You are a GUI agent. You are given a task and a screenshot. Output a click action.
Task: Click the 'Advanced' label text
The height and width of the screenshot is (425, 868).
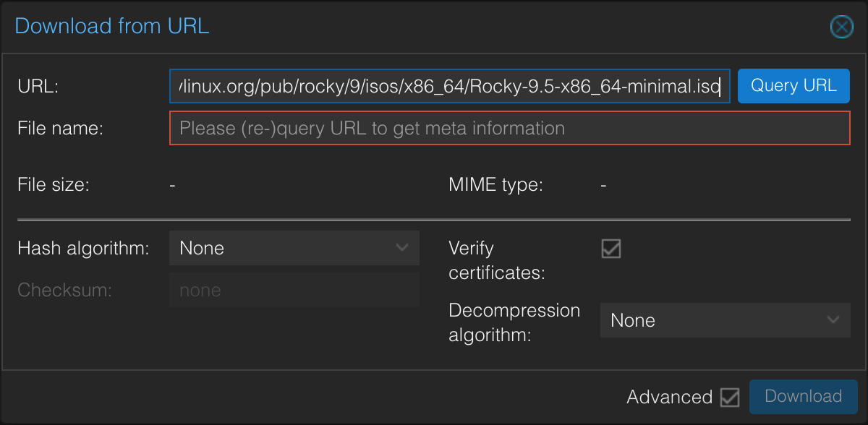click(669, 397)
